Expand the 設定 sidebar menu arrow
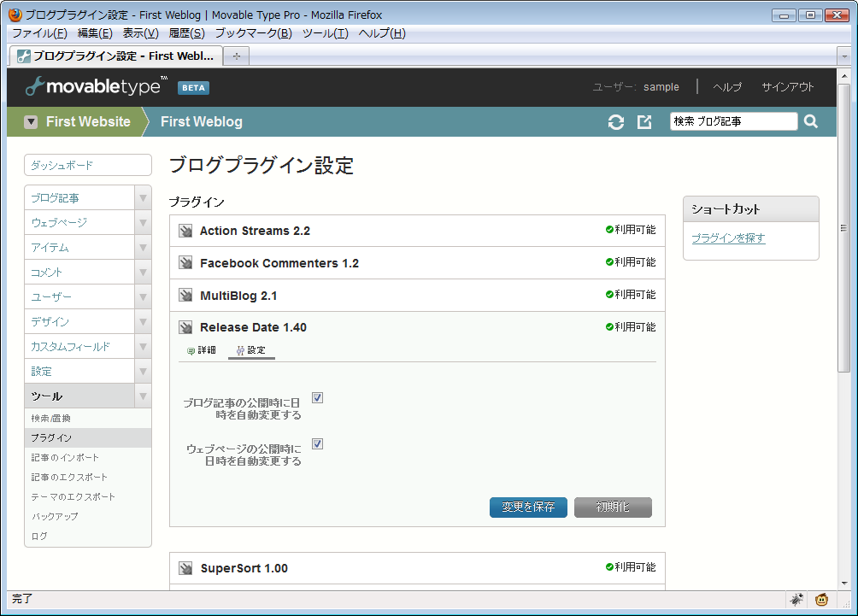This screenshot has height=616, width=858. pyautogui.click(x=143, y=372)
